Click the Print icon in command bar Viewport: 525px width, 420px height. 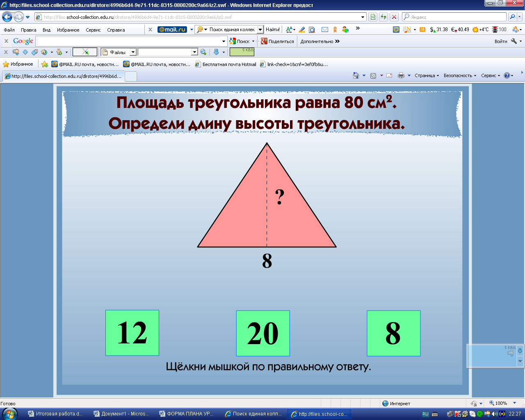[401, 75]
